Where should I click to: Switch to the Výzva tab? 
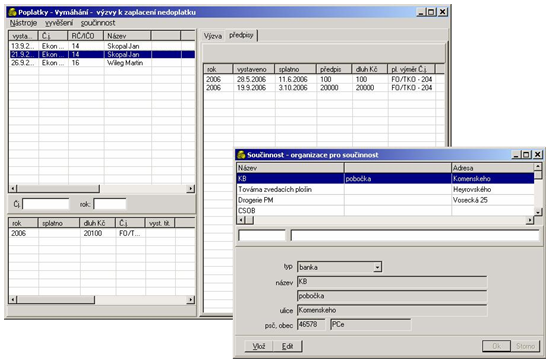click(213, 36)
